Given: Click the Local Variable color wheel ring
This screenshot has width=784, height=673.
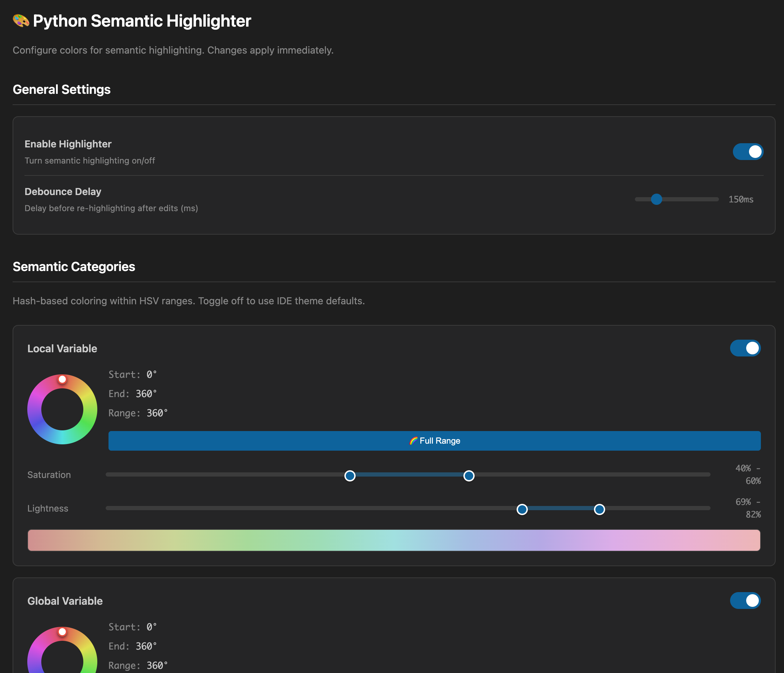Looking at the screenshot, I should [x=34, y=410].
